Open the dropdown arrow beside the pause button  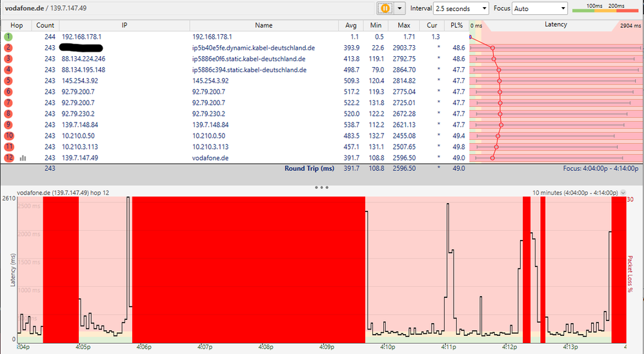399,8
